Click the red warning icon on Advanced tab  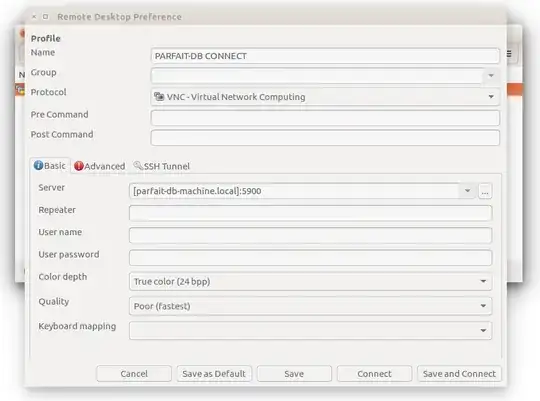point(79,166)
